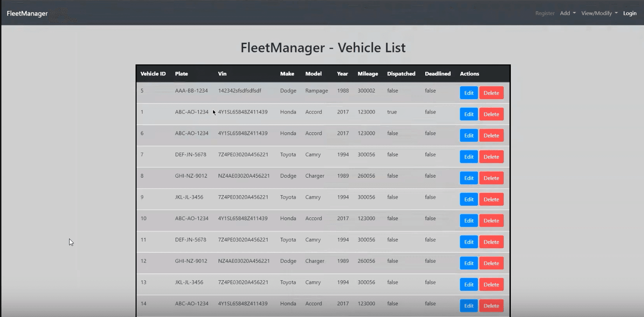Click the Dispatched column header
644x317 pixels.
tap(401, 74)
